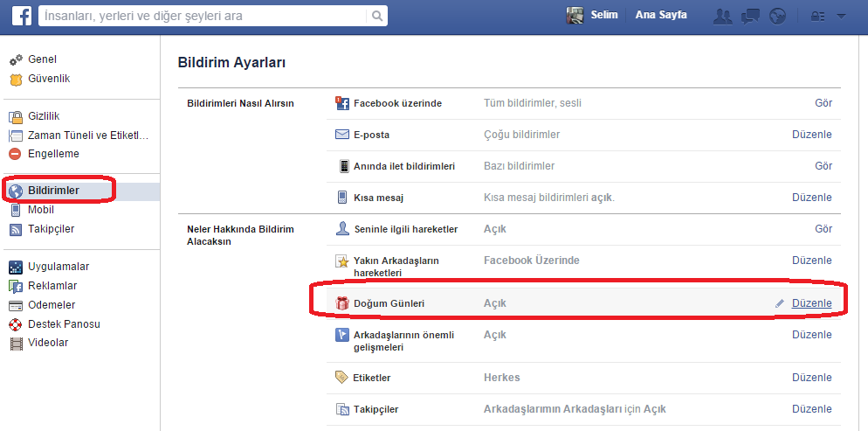Focus the search box for people and places
Image resolution: width=868 pixels, height=431 pixels.
coord(203,16)
